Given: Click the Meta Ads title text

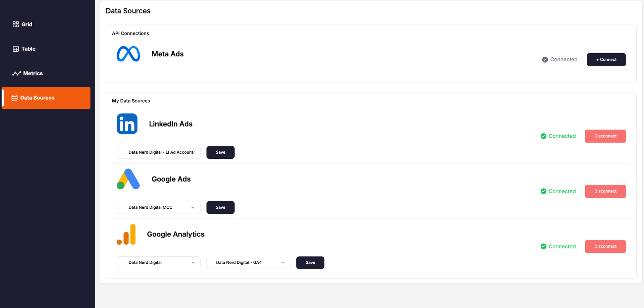Looking at the screenshot, I should coord(168,54).
